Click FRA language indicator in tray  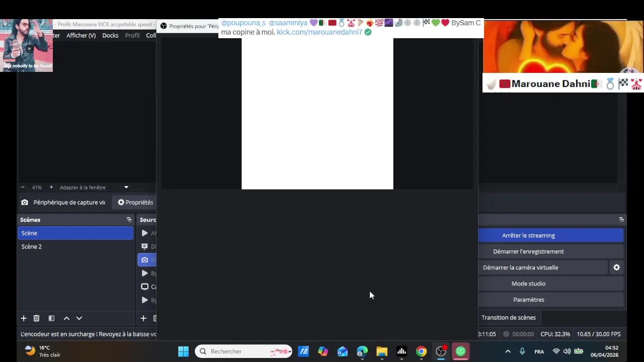539,351
